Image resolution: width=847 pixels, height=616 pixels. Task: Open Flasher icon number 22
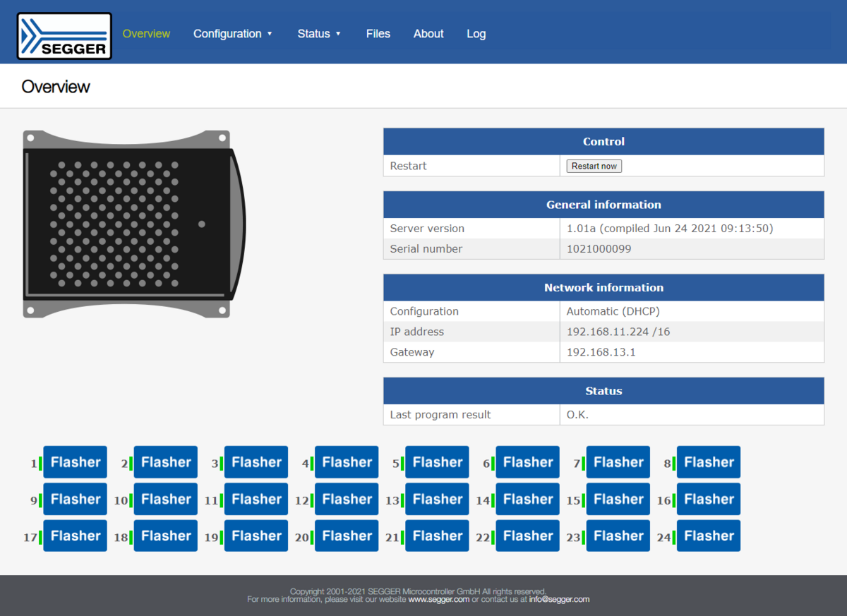527,536
